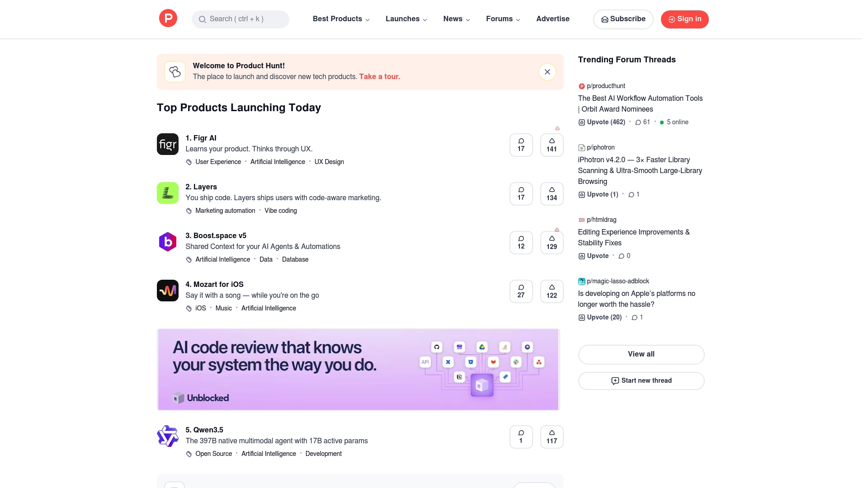Viewport: 868px width, 488px height.
Task: Select the Development tag under Qwen3.5
Action: coord(324,454)
